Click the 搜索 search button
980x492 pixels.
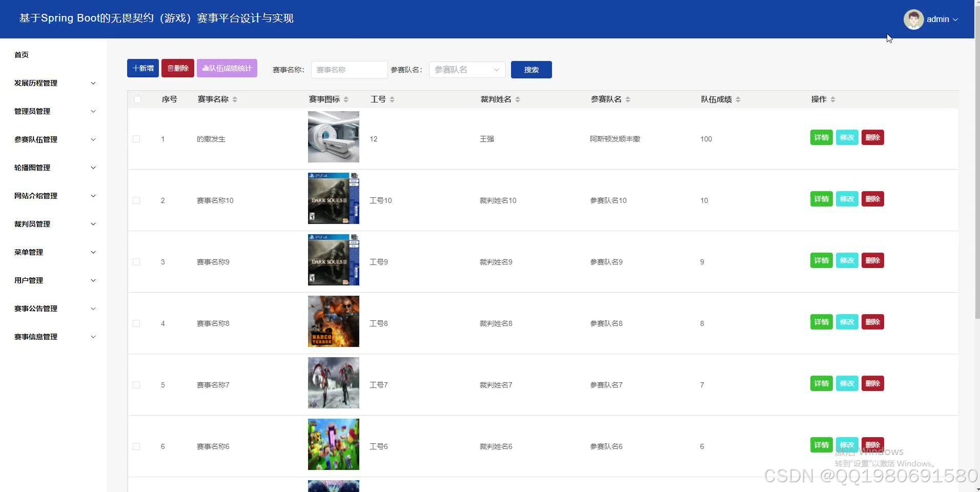pyautogui.click(x=531, y=69)
